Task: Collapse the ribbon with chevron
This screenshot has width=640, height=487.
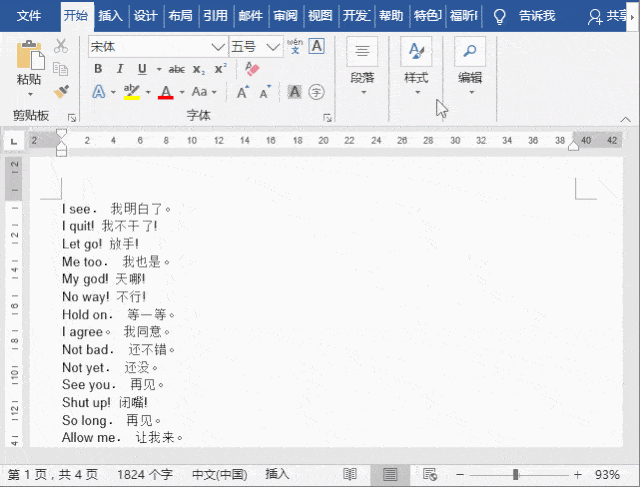Action: pyautogui.click(x=625, y=119)
